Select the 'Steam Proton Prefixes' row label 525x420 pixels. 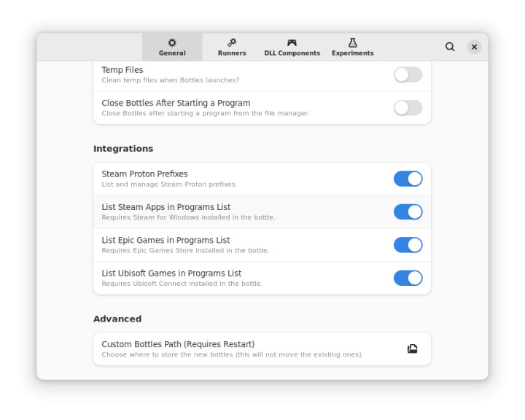pos(144,174)
